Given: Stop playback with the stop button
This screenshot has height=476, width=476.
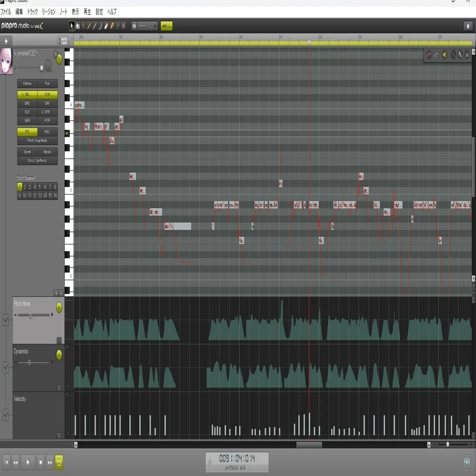Looking at the screenshot, I should (x=41, y=462).
